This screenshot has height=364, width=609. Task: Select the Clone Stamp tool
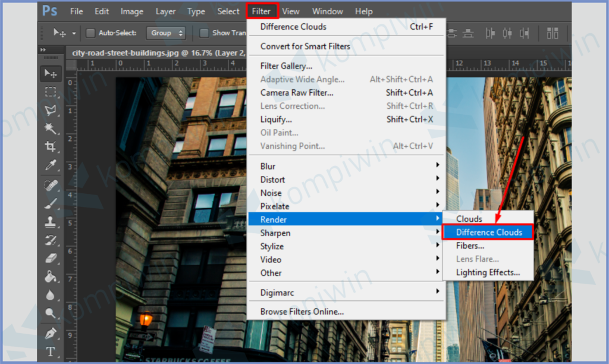point(51,222)
